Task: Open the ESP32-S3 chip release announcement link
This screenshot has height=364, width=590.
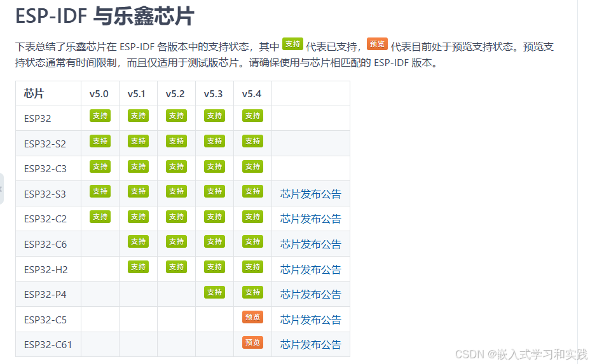Action: 310,194
